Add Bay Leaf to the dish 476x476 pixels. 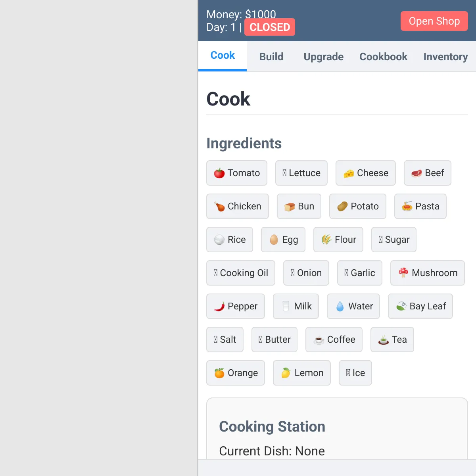tap(420, 306)
